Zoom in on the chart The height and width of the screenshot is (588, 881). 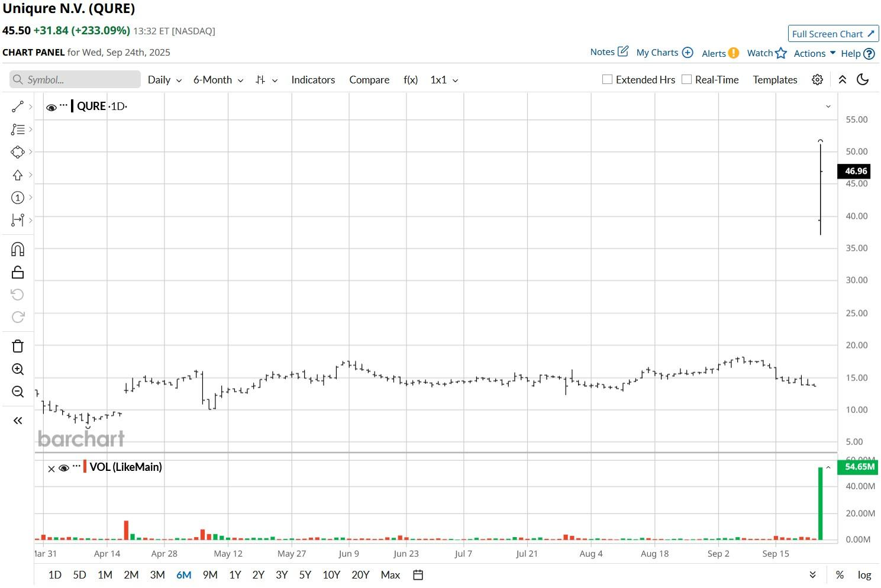pyautogui.click(x=18, y=369)
